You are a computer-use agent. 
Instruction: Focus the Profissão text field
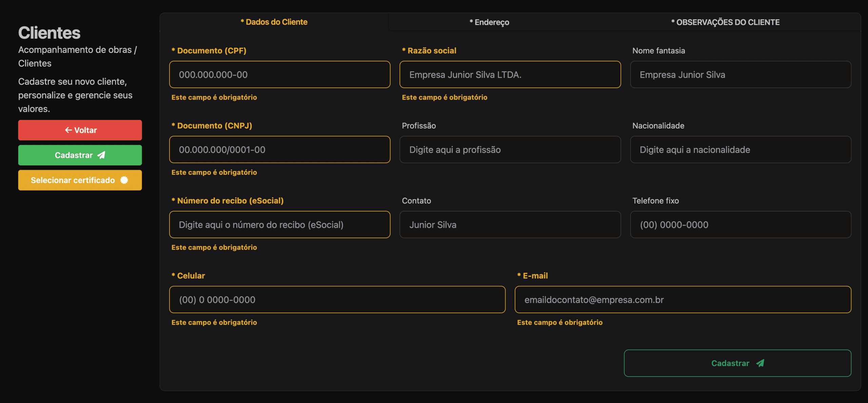click(510, 149)
